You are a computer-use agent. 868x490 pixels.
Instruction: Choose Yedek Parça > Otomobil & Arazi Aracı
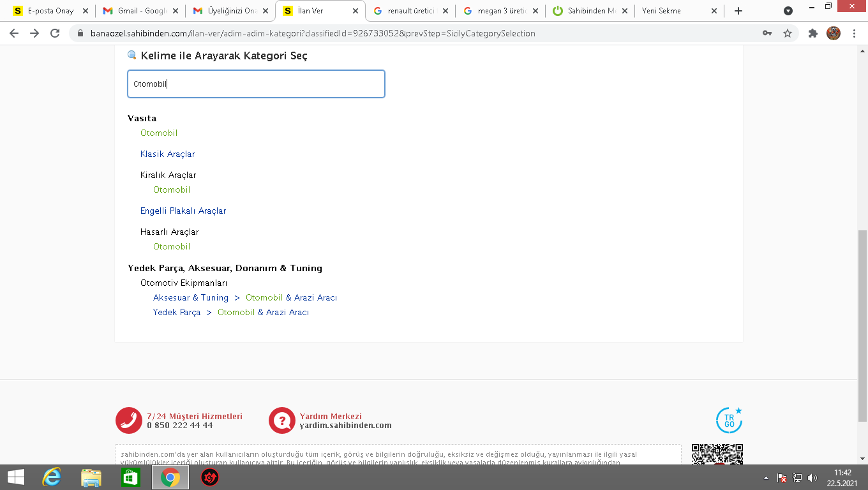[231, 312]
